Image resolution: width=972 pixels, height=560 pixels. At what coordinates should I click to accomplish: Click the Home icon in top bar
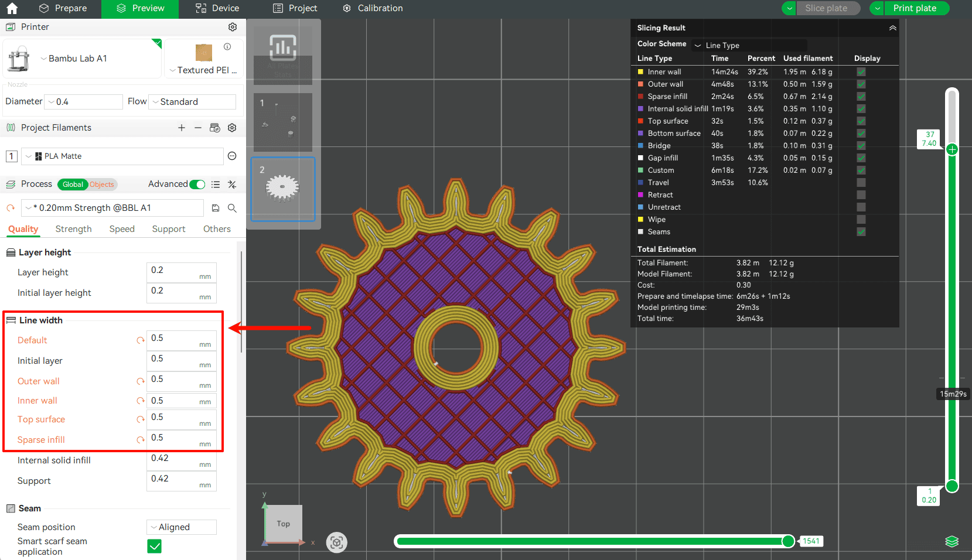pos(12,8)
